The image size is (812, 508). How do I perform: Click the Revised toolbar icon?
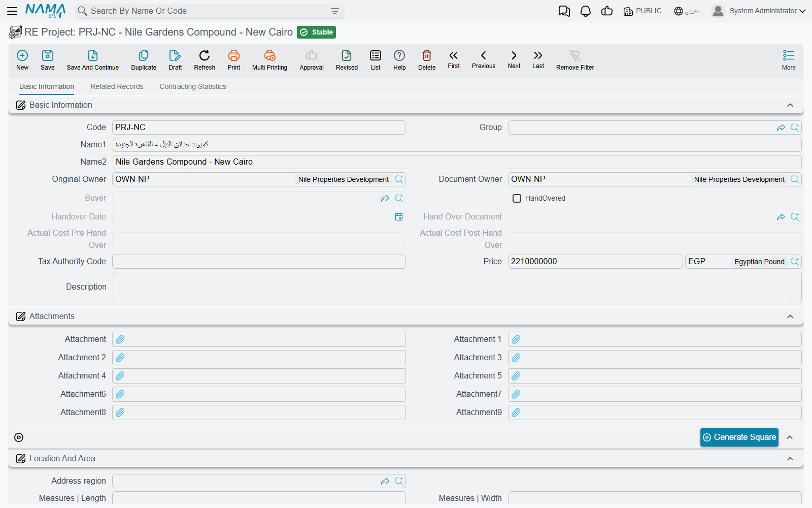click(x=347, y=60)
